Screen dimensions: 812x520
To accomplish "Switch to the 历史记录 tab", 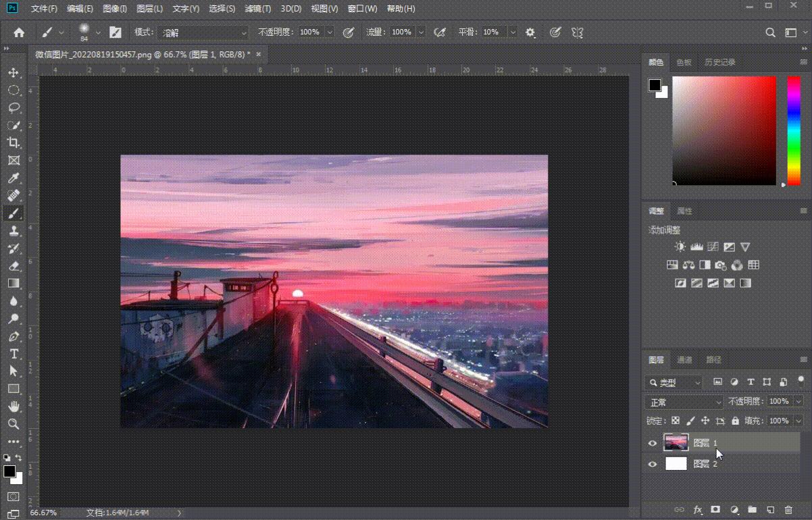I will click(x=719, y=62).
